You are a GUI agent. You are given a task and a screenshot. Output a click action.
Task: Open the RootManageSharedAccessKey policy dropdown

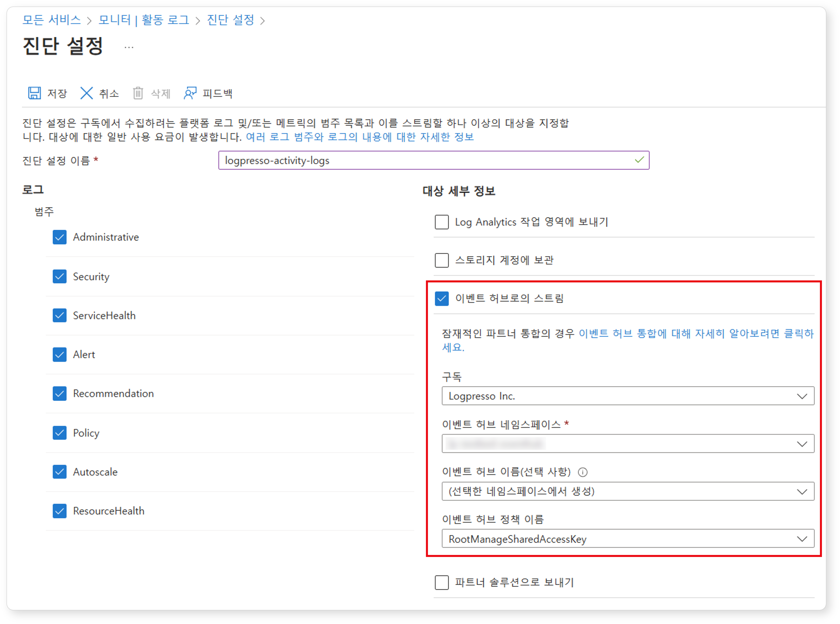point(628,539)
